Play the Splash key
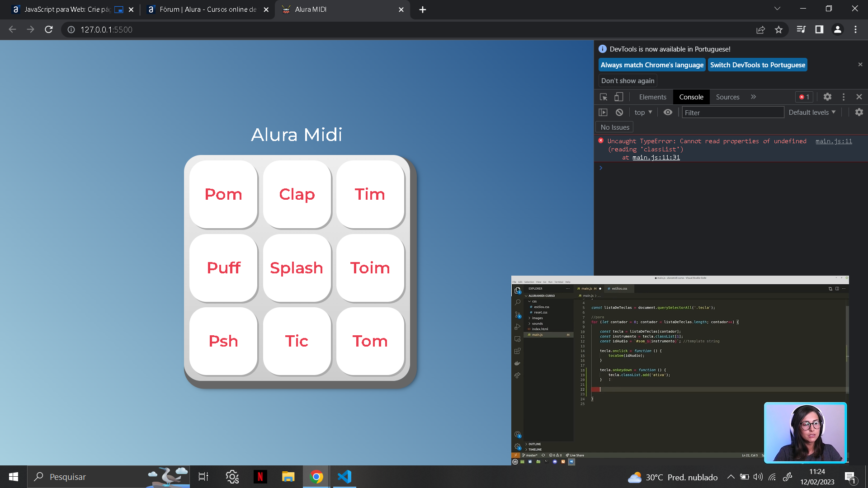Image resolution: width=868 pixels, height=488 pixels. pyautogui.click(x=297, y=268)
